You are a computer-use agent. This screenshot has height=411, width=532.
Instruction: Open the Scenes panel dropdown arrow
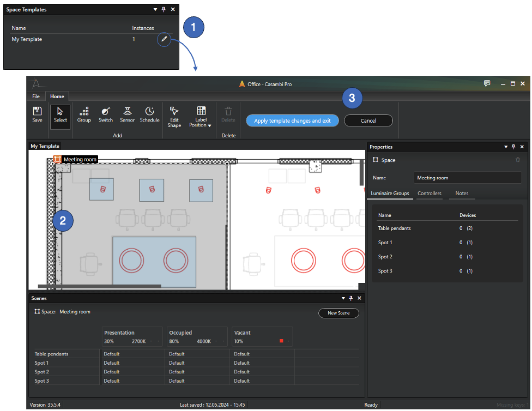pos(342,298)
